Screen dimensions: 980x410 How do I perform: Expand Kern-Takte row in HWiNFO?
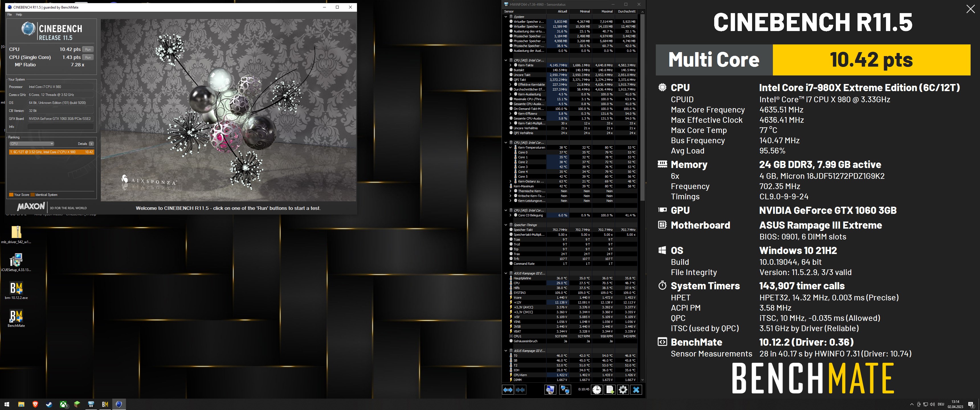[x=511, y=65]
